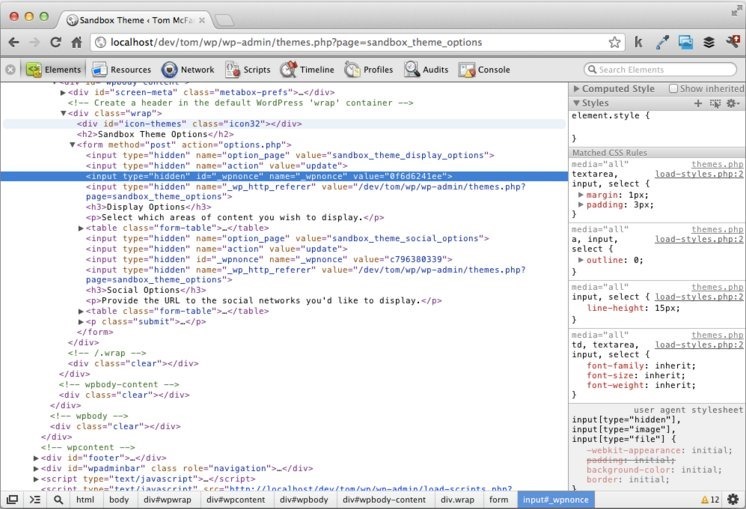Open the layers stack extension icon
This screenshot has width=746, height=509.
709,42
